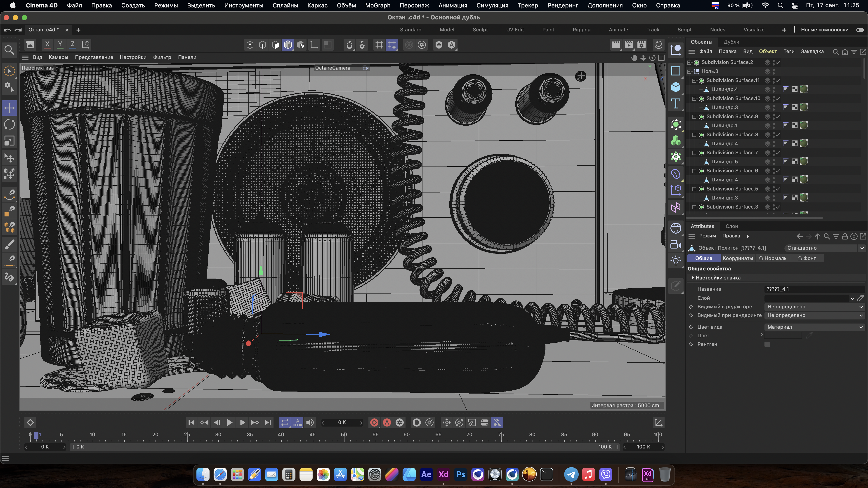868x488 pixels.
Task: Toggle X-axis lock icon
Action: coord(47,45)
